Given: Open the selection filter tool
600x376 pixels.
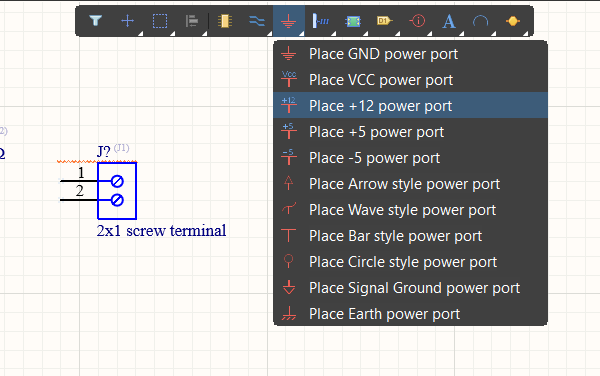Looking at the screenshot, I should pos(95,21).
